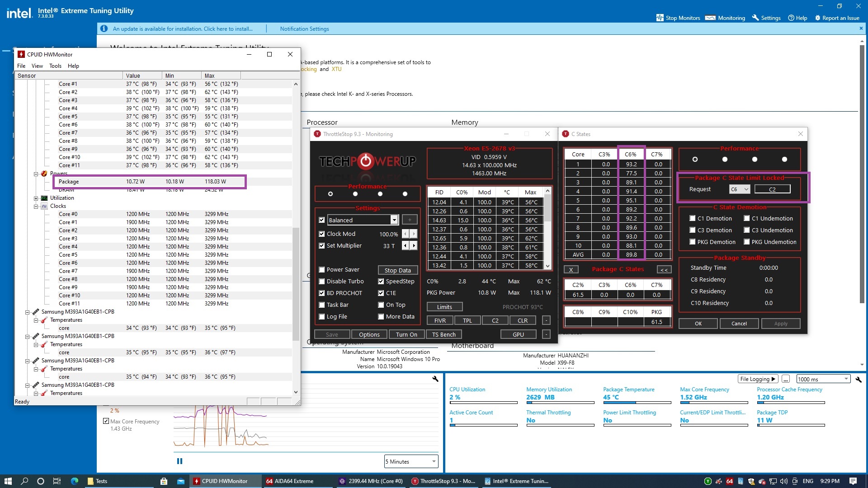This screenshot has height=488, width=868.
Task: Open Microsoft Edge from the taskbar
Action: 75,481
